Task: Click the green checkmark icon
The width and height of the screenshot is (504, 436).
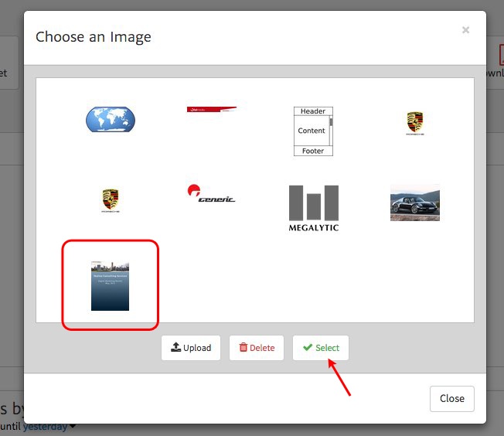Action: coord(308,348)
